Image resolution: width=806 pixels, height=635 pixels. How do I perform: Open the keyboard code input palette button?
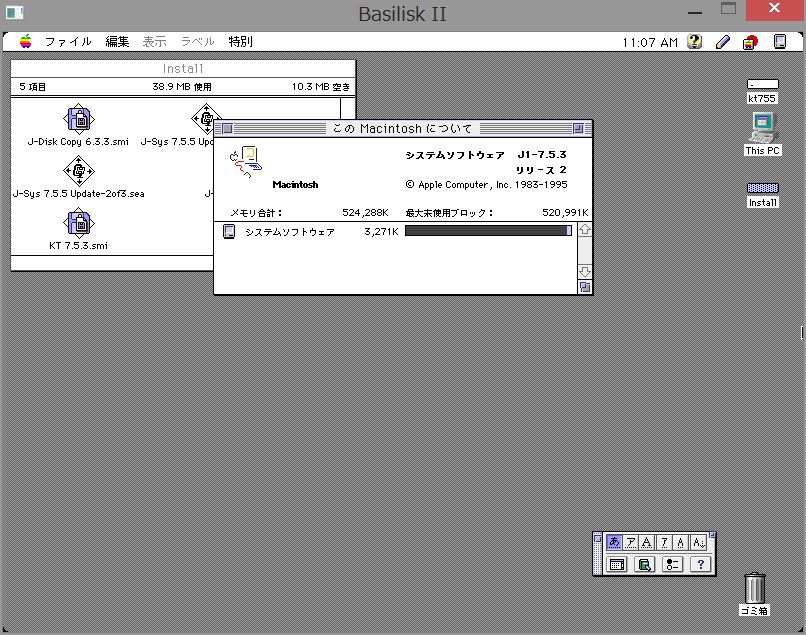[617, 564]
